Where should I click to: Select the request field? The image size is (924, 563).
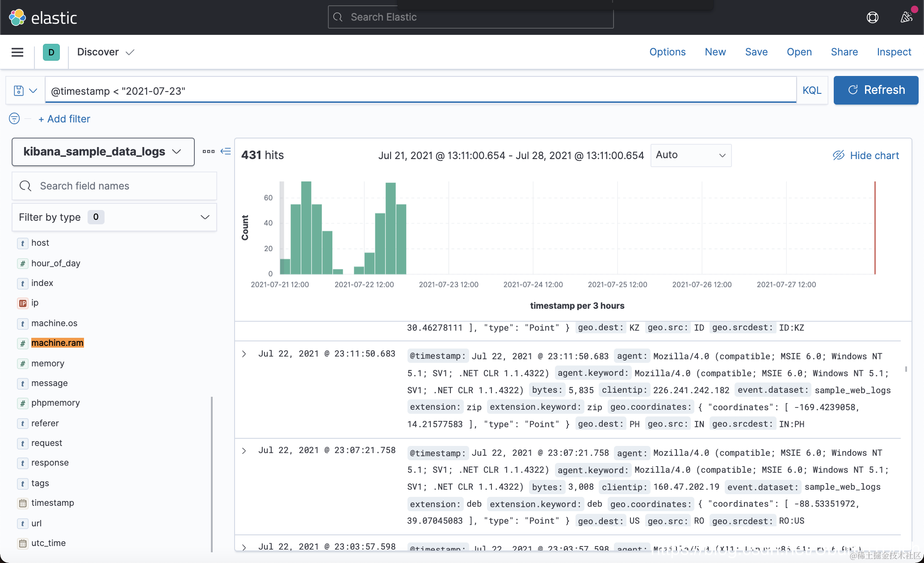point(46,443)
